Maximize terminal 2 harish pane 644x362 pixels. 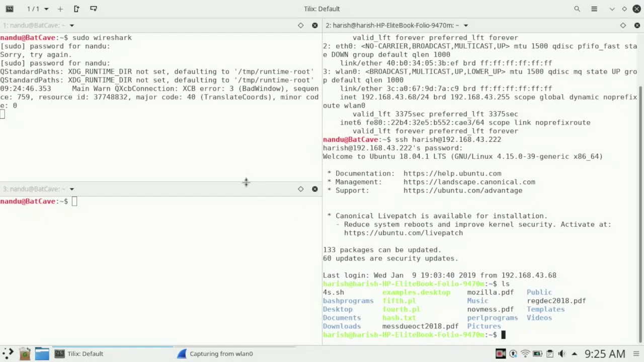[623, 25]
